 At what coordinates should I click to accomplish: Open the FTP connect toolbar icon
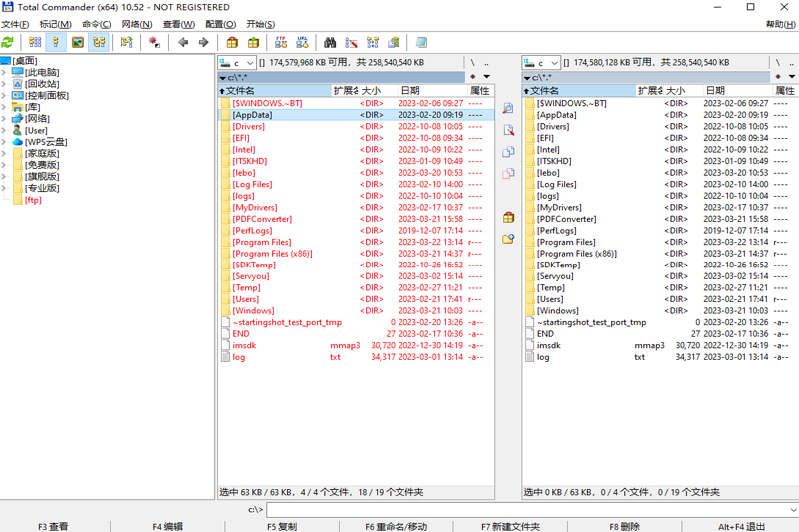[281, 42]
